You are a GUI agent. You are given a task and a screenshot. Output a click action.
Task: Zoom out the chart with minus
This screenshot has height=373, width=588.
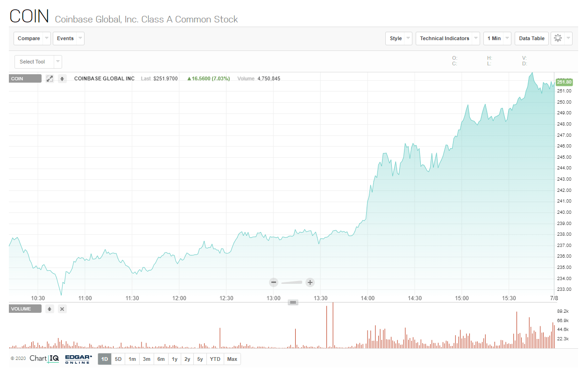click(274, 282)
